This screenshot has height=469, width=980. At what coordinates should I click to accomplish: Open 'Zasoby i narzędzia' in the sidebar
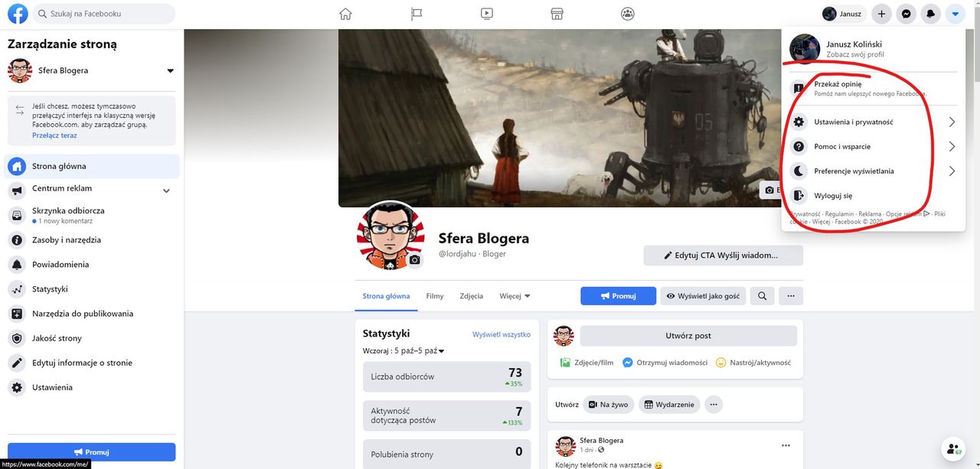pyautogui.click(x=92, y=240)
